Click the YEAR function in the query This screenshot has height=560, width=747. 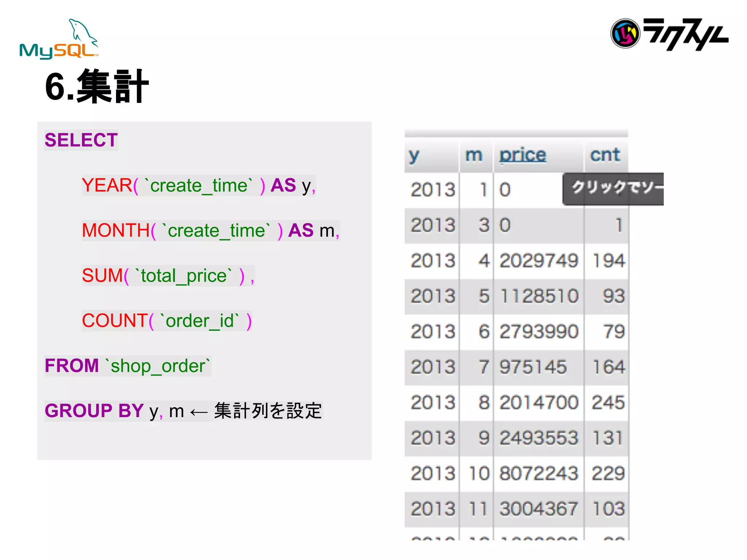pos(107,185)
